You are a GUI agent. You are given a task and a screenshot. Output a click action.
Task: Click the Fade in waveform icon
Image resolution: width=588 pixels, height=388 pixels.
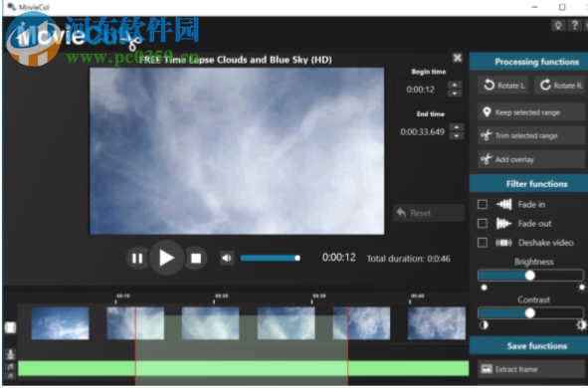(x=504, y=204)
